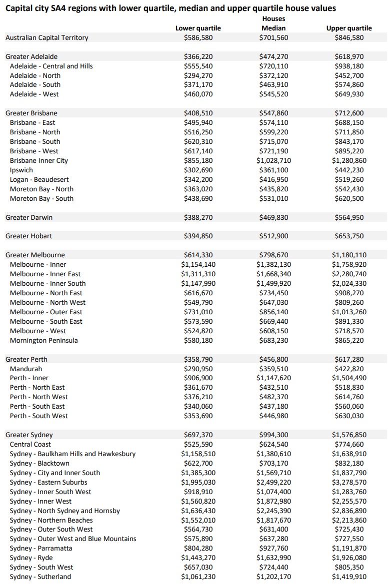Click the Lower quartile column header
The height and width of the screenshot is (588, 389).
[198, 28]
